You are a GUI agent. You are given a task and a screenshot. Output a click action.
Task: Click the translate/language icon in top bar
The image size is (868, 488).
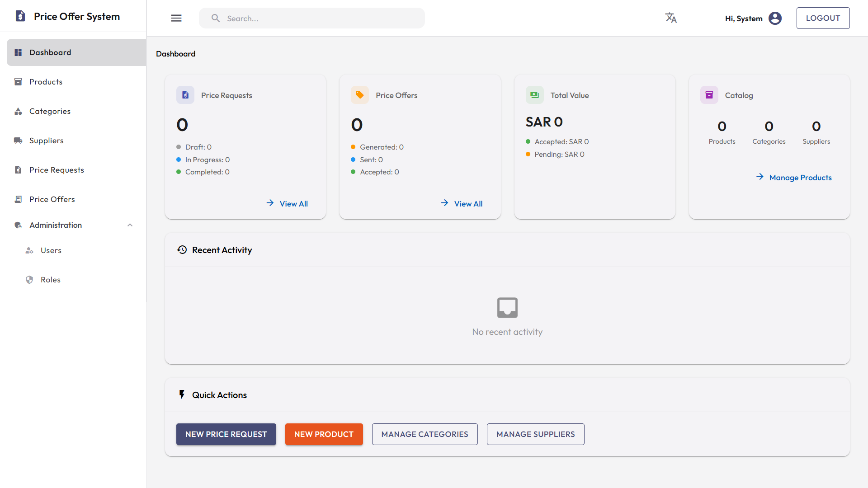[671, 18]
